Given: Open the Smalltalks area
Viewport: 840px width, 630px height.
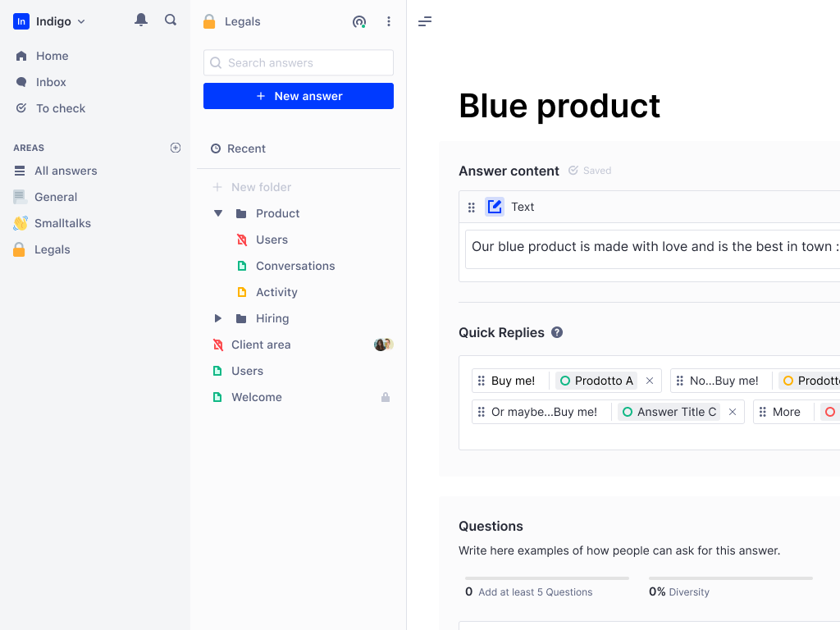Looking at the screenshot, I should pos(62,223).
